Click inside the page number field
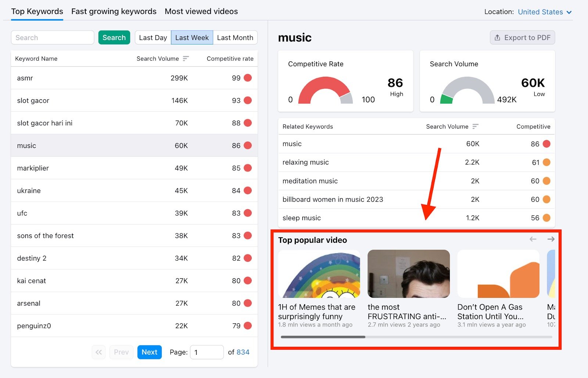The width and height of the screenshot is (588, 378). [207, 352]
